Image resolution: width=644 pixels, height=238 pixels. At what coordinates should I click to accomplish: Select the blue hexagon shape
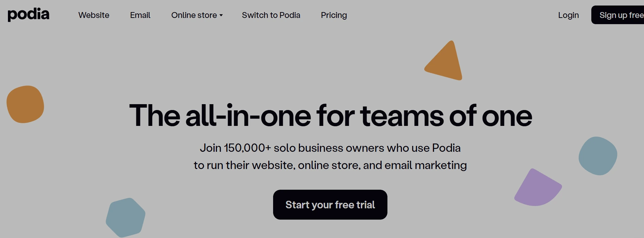point(125,217)
